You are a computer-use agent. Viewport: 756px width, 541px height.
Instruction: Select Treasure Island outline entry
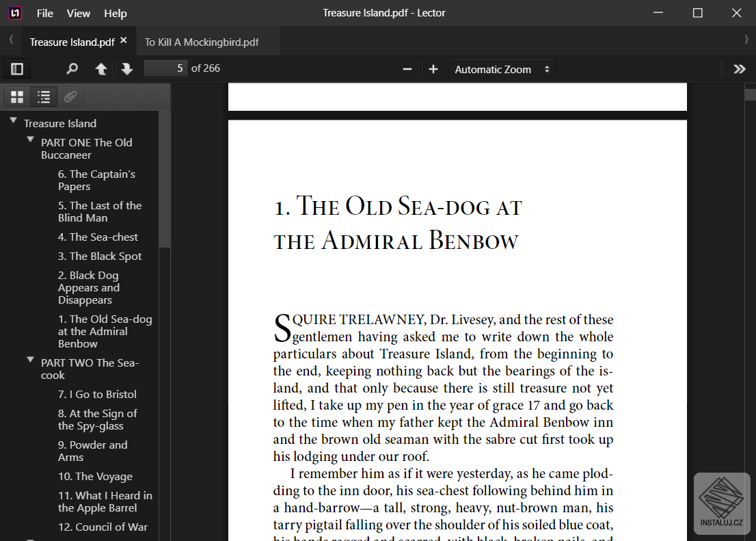pos(60,124)
